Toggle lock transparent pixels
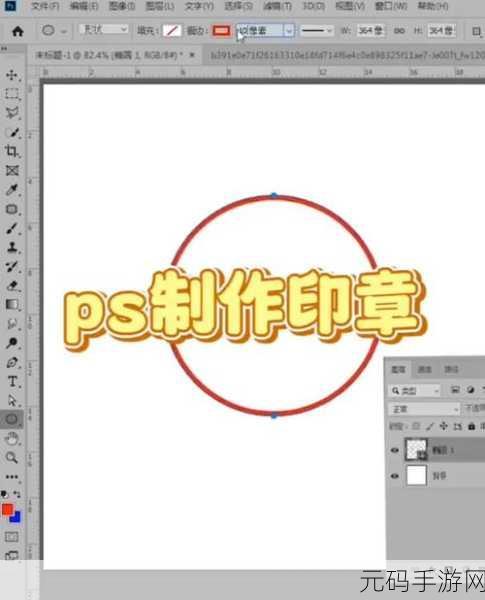 point(416,426)
